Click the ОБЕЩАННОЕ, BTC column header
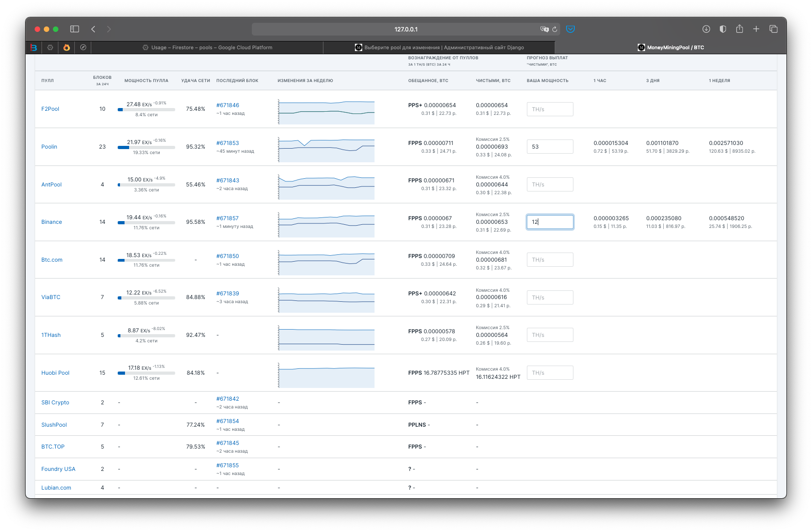 click(x=428, y=81)
